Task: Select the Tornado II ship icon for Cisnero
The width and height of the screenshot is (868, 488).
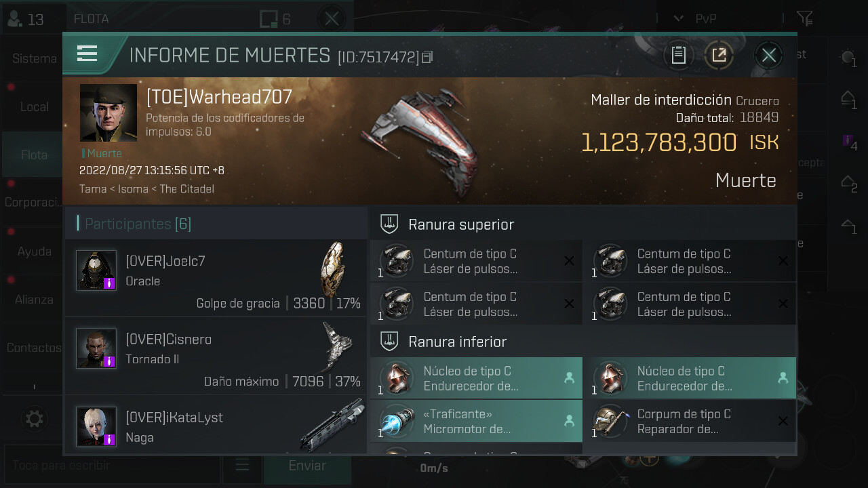Action: pyautogui.click(x=336, y=347)
